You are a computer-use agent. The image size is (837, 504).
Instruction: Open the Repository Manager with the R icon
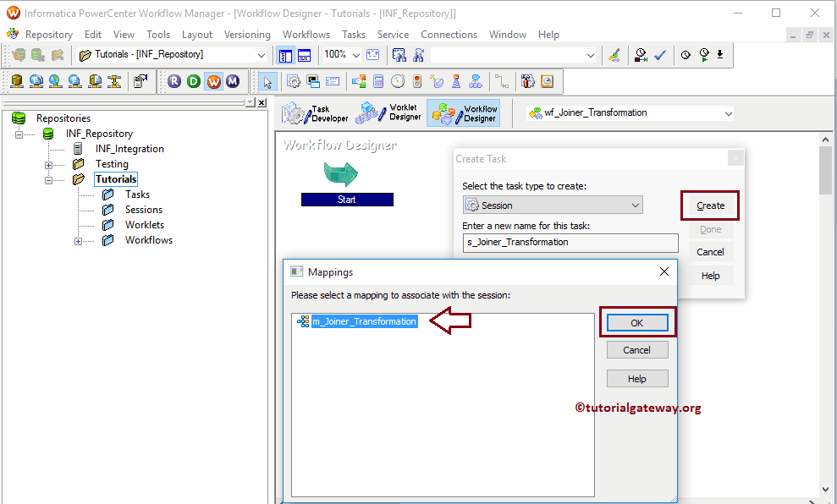pos(175,81)
